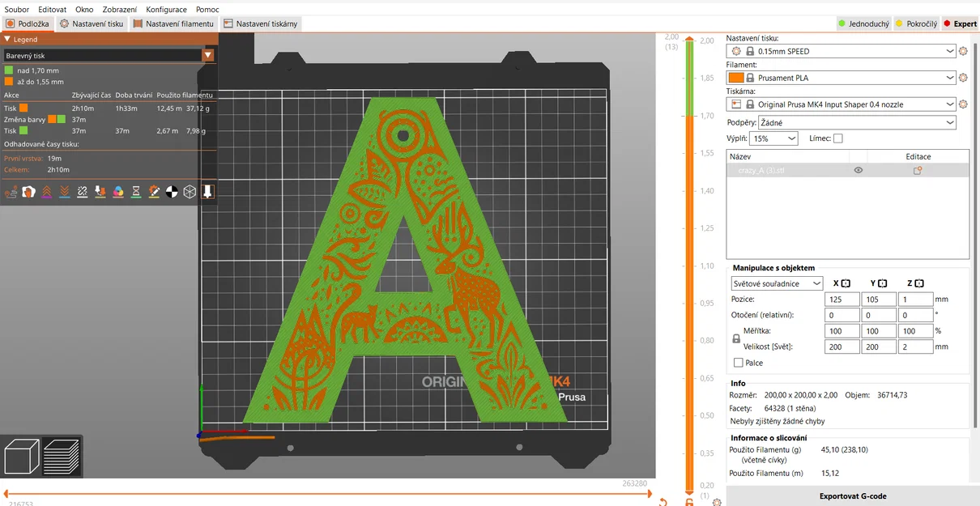The width and height of the screenshot is (980, 506).
Task: Hide the crazy_A object with its eye toggle
Action: tap(858, 170)
